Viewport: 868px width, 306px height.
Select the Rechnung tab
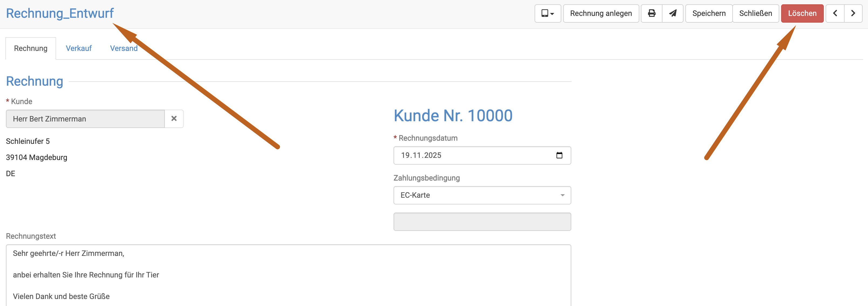(31, 48)
